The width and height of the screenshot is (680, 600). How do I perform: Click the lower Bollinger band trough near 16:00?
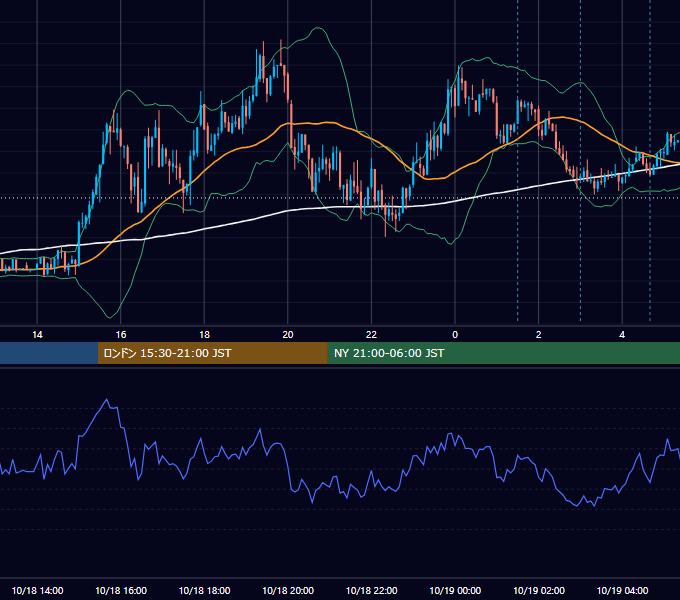tap(109, 318)
